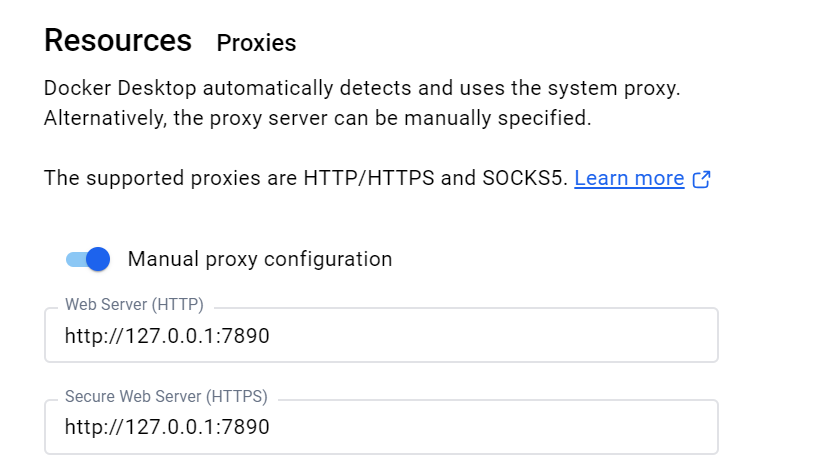Select the Proxies sub-section title

[256, 43]
